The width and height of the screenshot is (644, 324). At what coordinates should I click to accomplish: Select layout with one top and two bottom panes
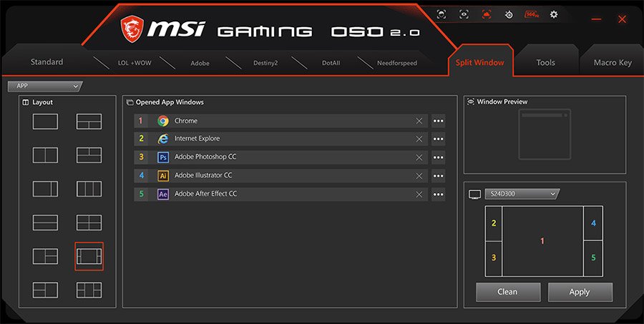89,122
